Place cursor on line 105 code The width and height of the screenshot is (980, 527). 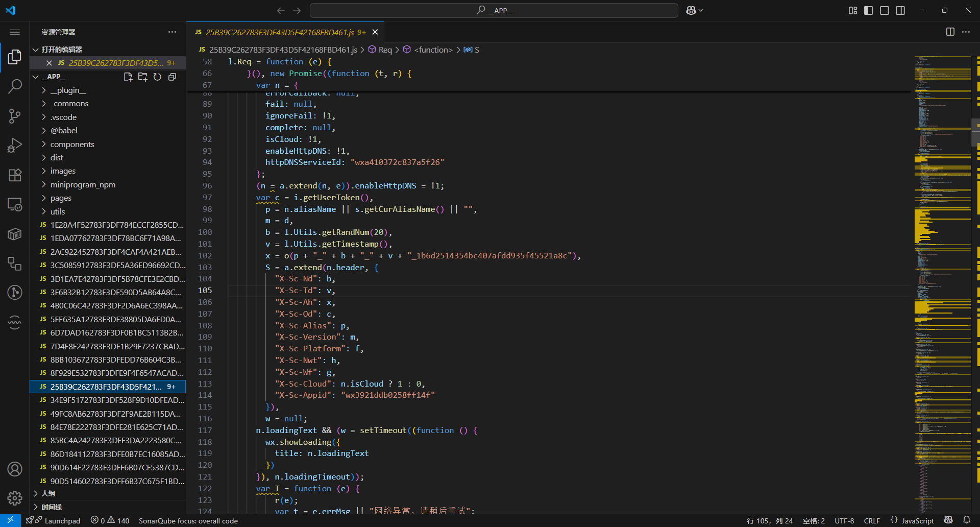(305, 290)
